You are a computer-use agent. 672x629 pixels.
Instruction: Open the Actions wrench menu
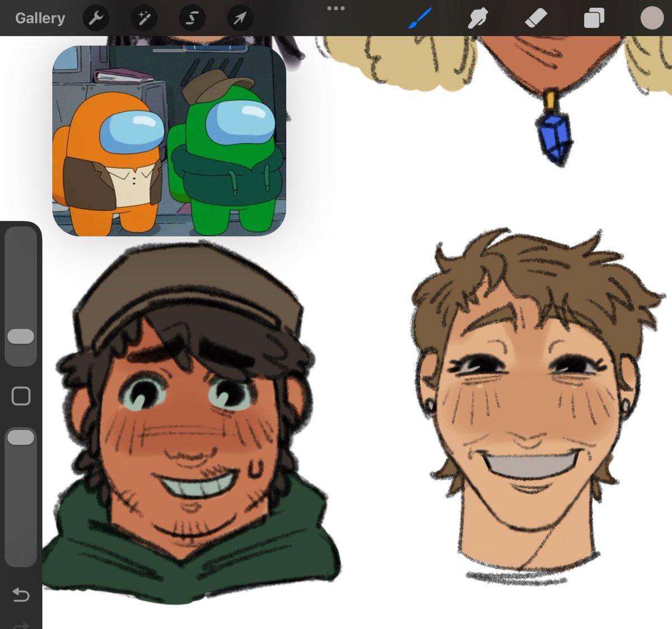pyautogui.click(x=96, y=18)
